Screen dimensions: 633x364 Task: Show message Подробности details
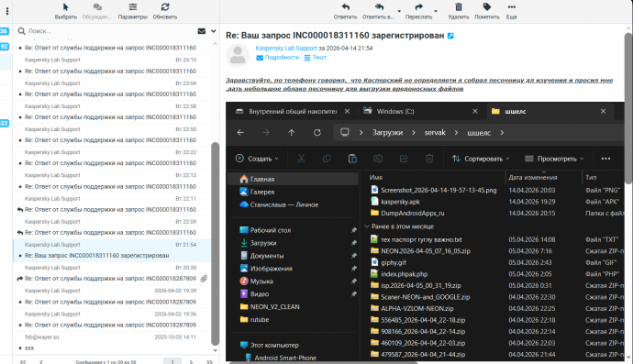click(278, 58)
